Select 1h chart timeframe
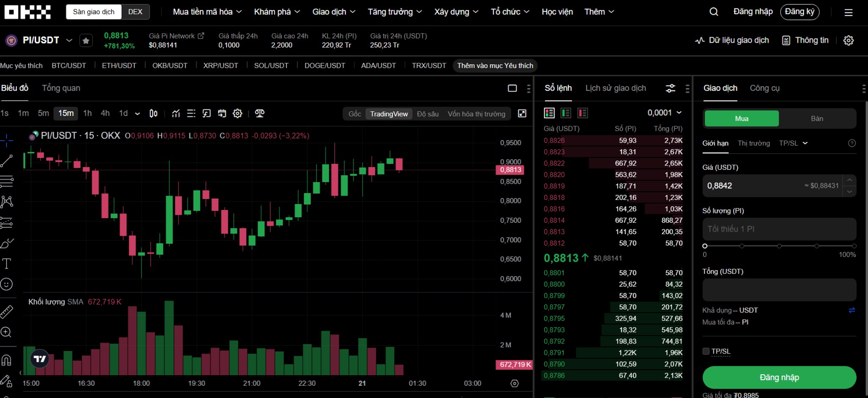This screenshot has width=868, height=398. pyautogui.click(x=87, y=113)
